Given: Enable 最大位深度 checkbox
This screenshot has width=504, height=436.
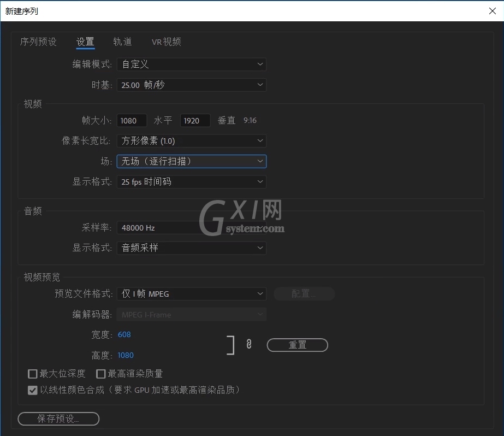Looking at the screenshot, I should coord(33,374).
